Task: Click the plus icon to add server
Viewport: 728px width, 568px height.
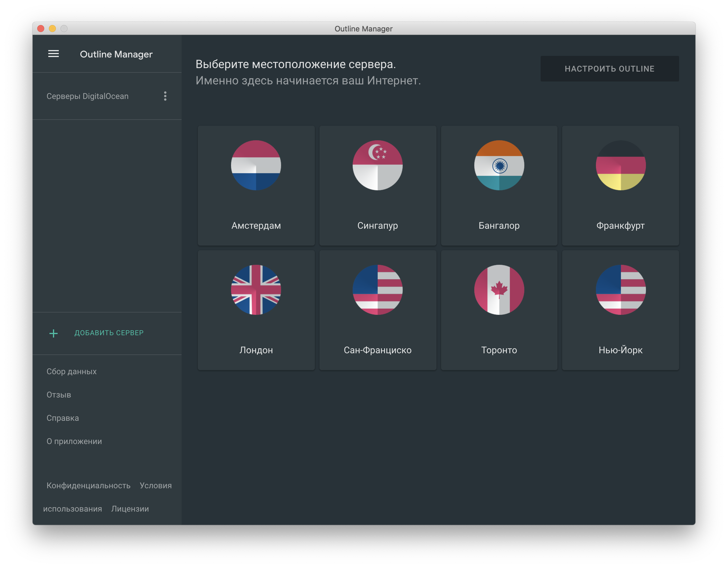Action: (53, 333)
